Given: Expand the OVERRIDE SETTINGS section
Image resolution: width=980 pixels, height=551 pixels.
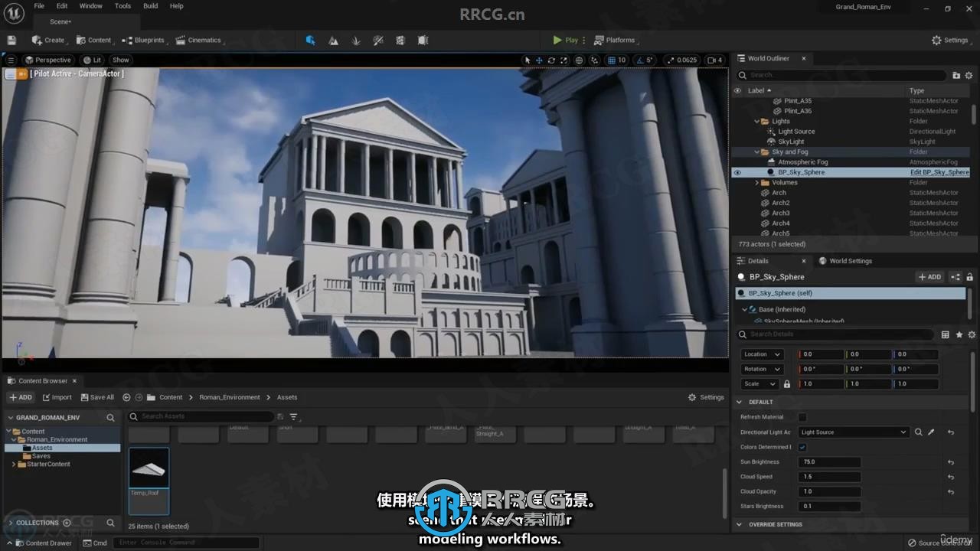Looking at the screenshot, I should 740,524.
